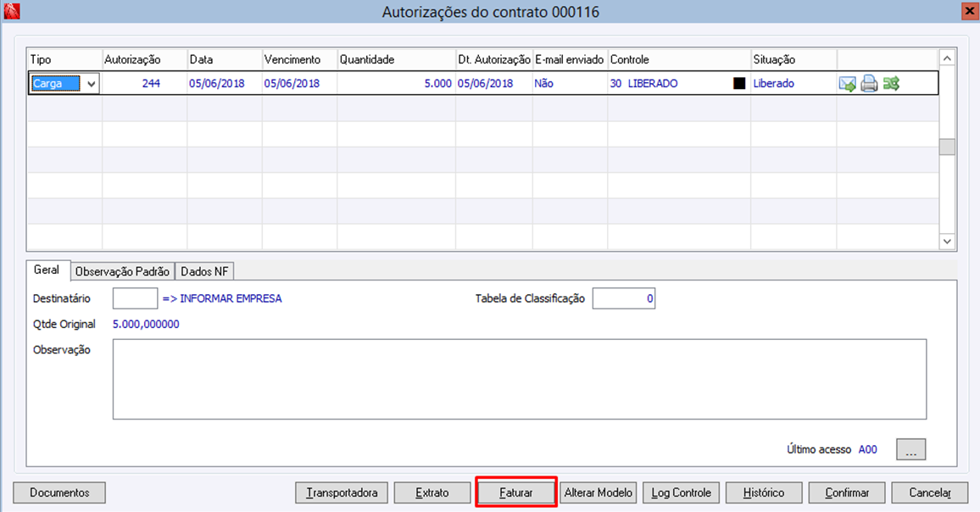Viewport: 980px width, 512px height.
Task: Open the Extrato button
Action: [432, 493]
